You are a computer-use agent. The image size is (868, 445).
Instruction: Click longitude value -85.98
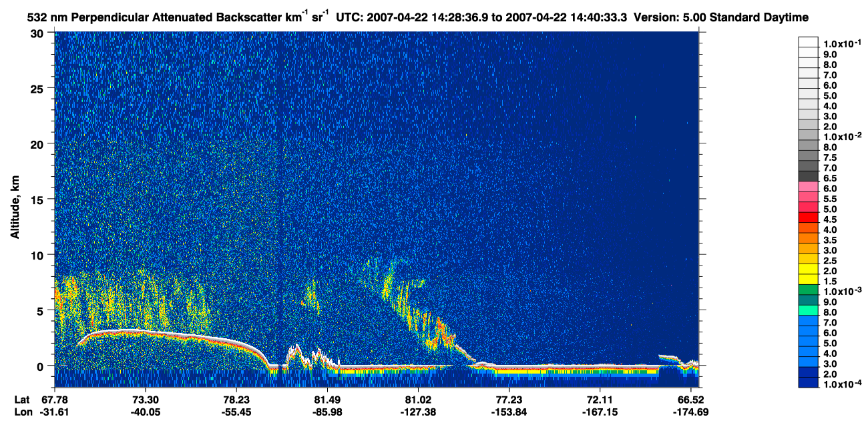(327, 412)
